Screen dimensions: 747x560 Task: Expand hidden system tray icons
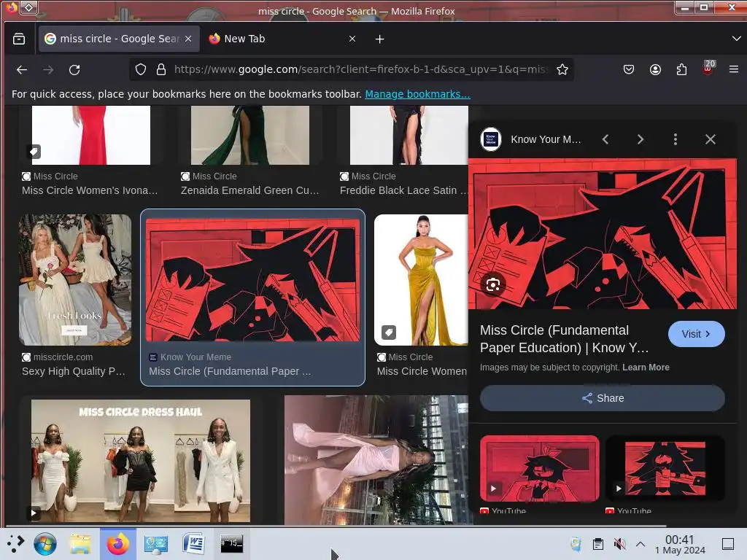click(640, 543)
